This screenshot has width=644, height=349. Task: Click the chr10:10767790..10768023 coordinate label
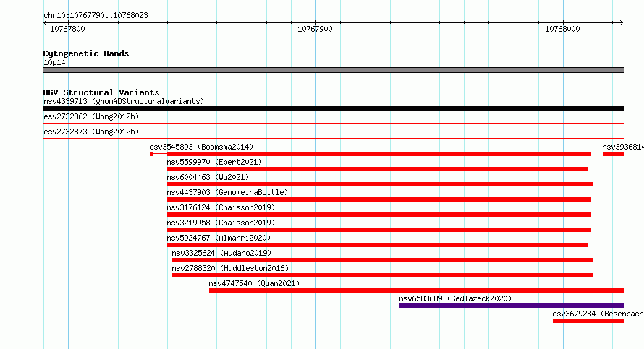point(96,15)
